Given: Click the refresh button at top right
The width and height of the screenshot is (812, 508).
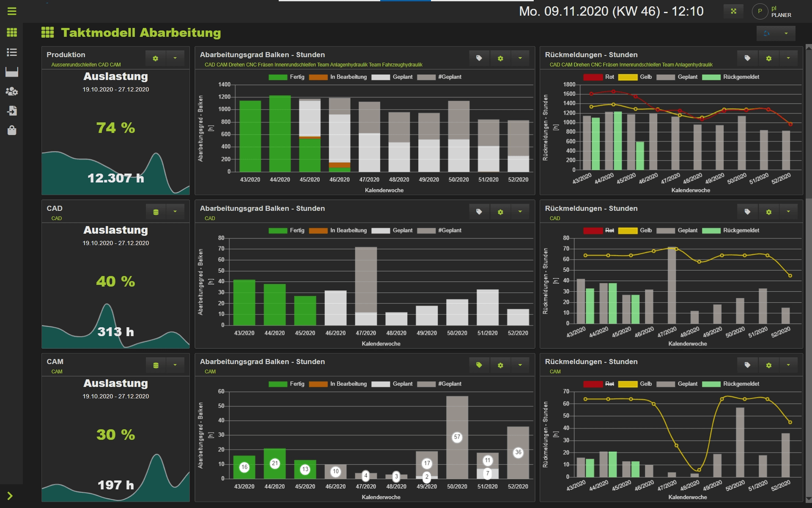Looking at the screenshot, I should (x=767, y=33).
